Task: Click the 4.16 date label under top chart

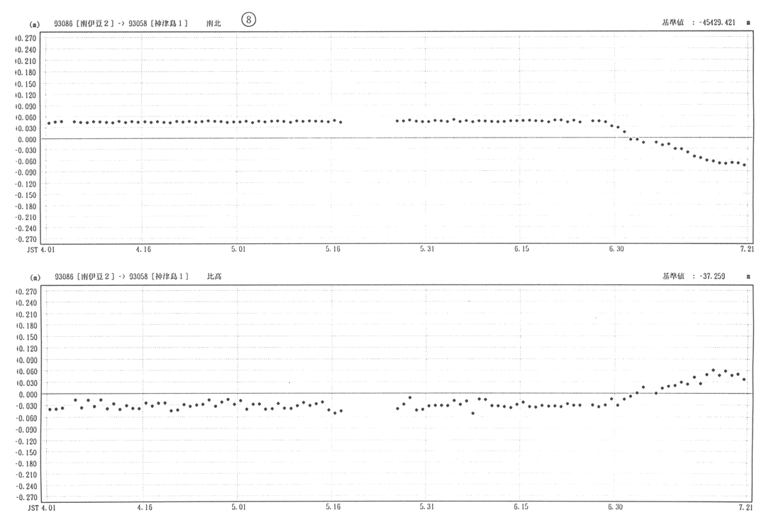Action: (x=143, y=250)
